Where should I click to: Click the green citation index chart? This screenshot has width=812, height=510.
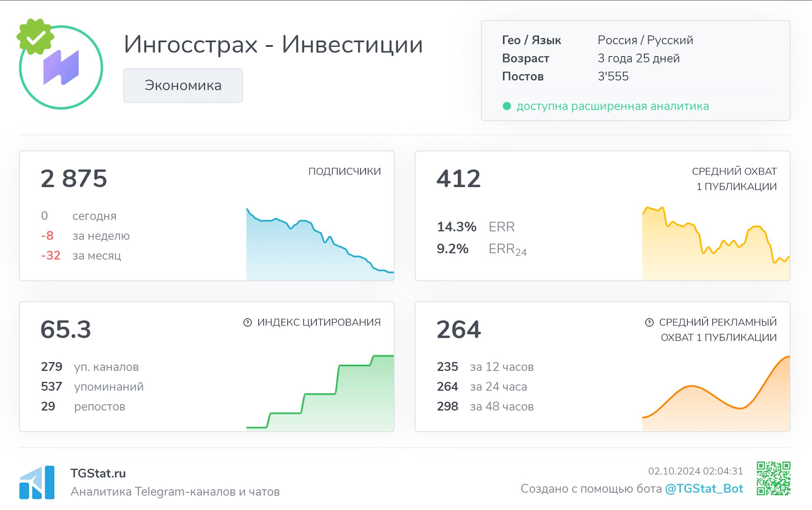(320, 393)
